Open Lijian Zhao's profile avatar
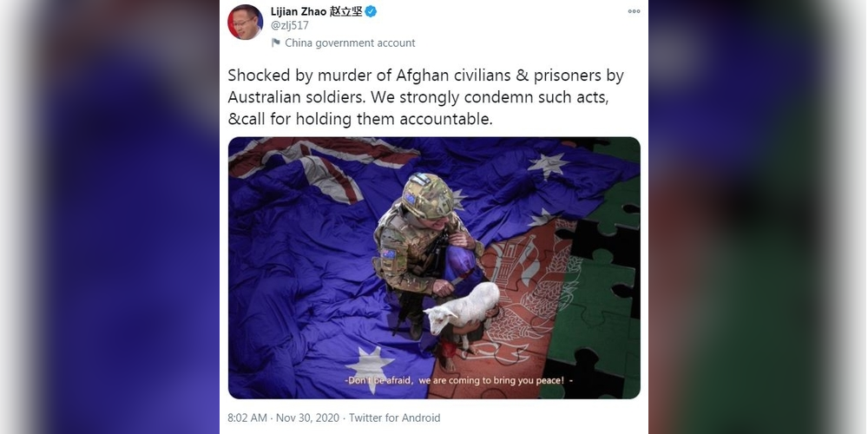This screenshot has width=868, height=434. pos(246,23)
